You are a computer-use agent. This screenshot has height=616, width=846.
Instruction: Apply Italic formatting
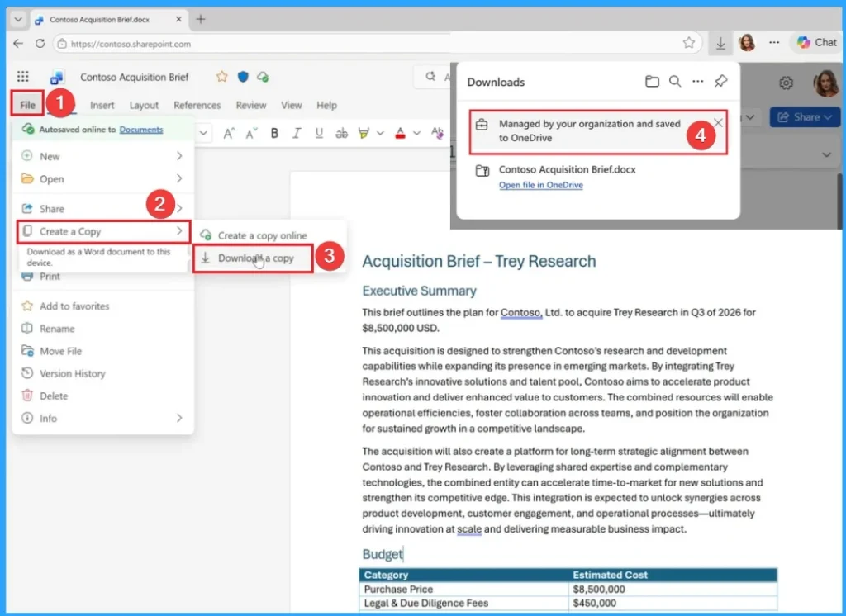click(x=297, y=133)
